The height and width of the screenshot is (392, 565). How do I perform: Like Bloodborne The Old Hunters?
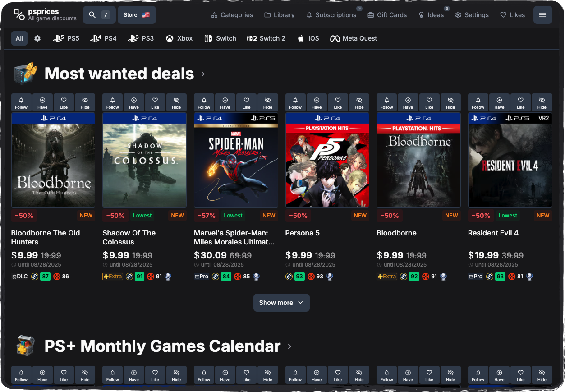tap(64, 102)
